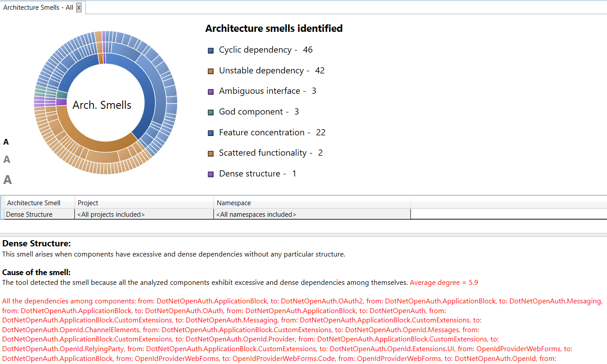Select the Architecture Smells - All tab
The width and height of the screenshot is (607, 364).
pyautogui.click(x=38, y=8)
